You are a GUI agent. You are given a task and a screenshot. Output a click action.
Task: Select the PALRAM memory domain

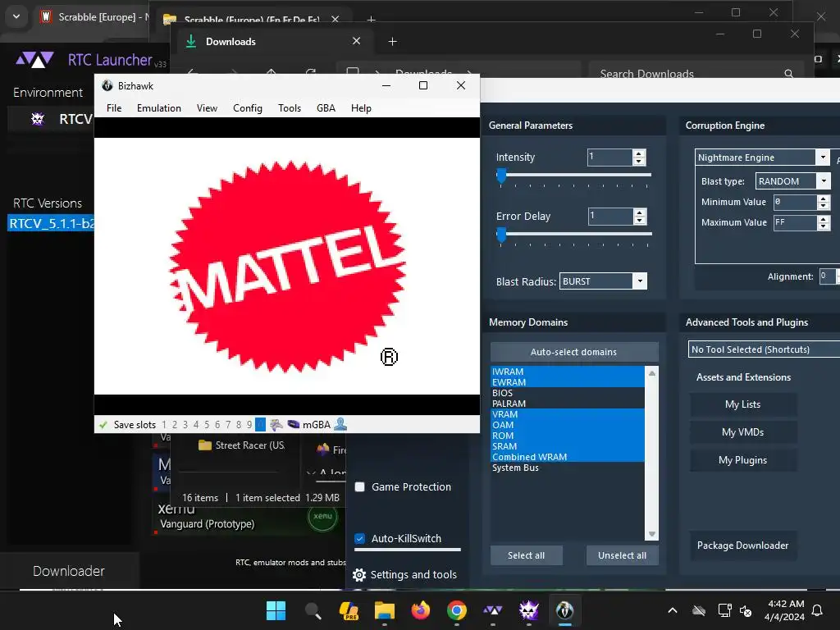coord(568,404)
